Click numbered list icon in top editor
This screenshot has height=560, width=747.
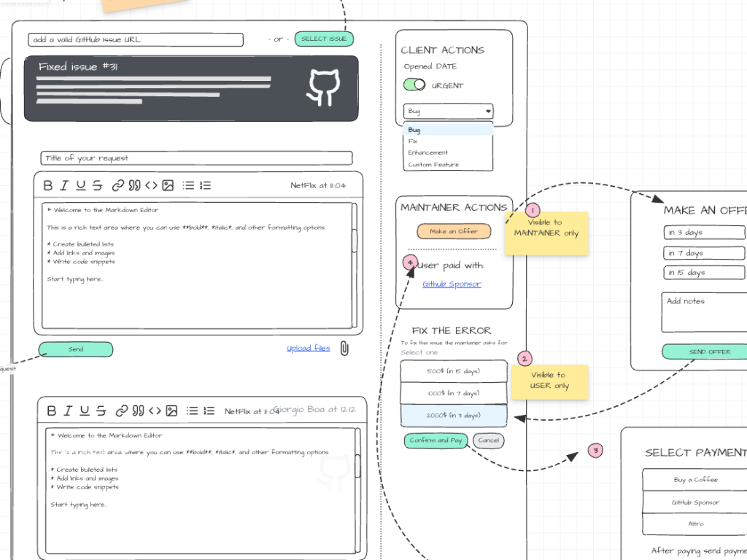[x=205, y=185]
